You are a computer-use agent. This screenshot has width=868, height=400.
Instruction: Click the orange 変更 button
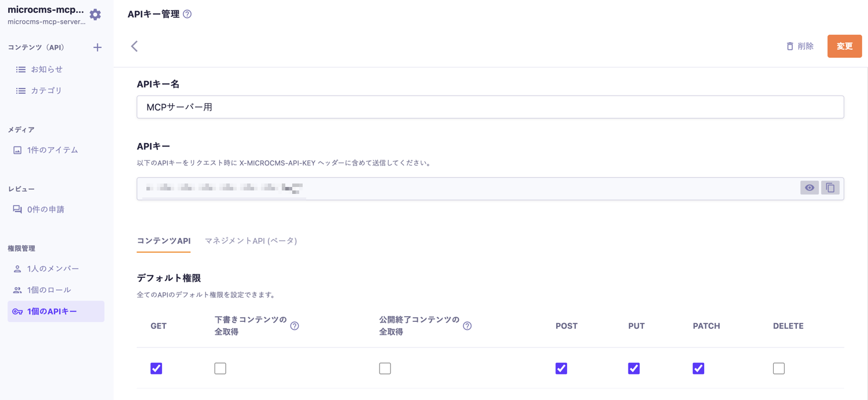844,46
